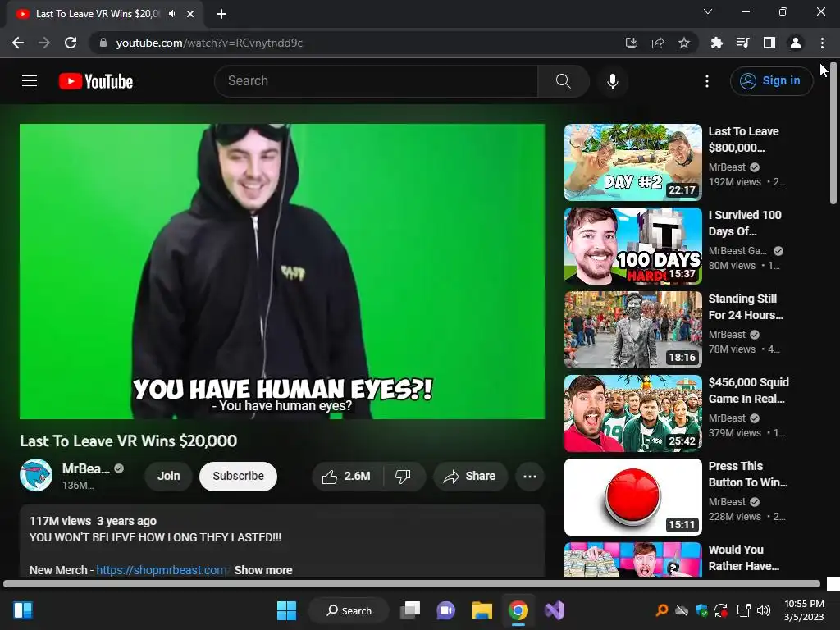
Task: Open taskbar Search box
Action: (x=349, y=610)
